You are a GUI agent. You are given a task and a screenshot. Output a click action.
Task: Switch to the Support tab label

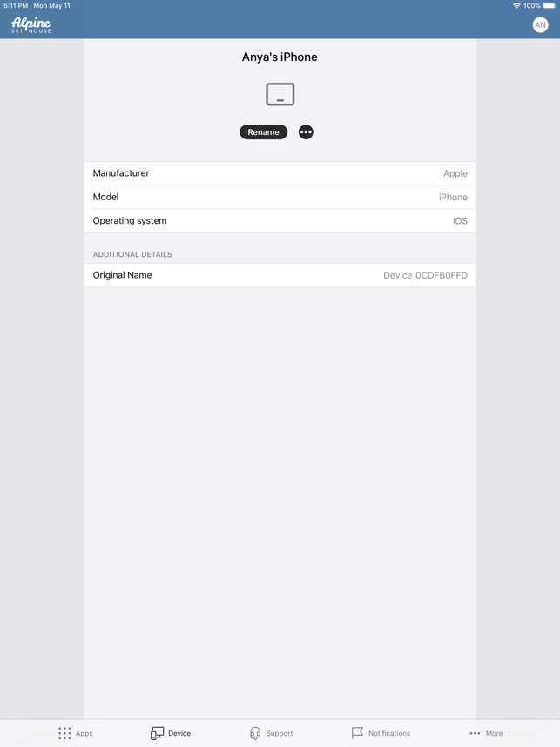[280, 733]
